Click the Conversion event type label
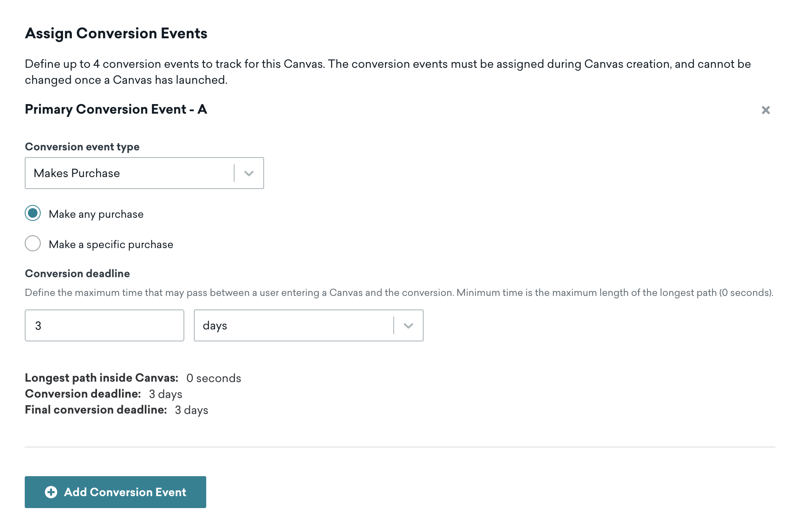The image size is (801, 532). click(82, 147)
